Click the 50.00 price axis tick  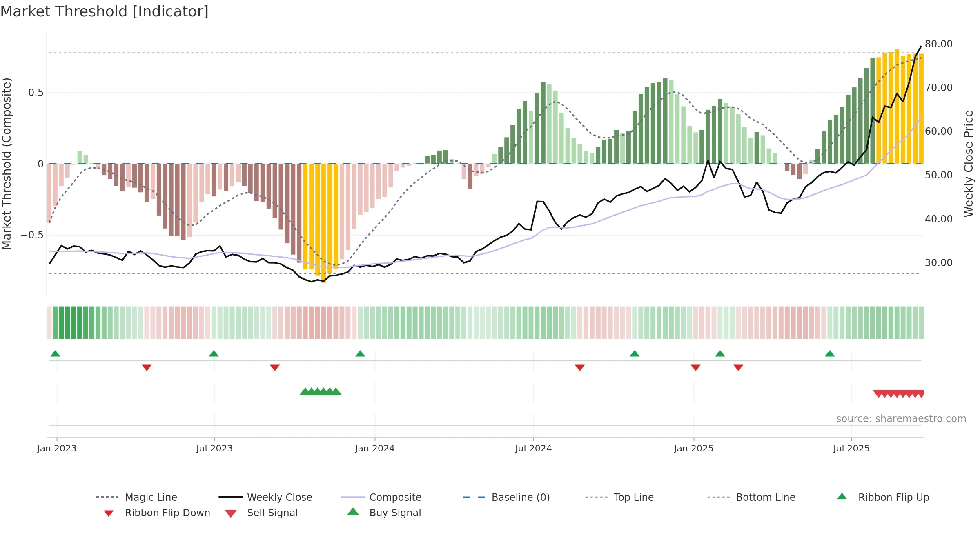pos(939,175)
